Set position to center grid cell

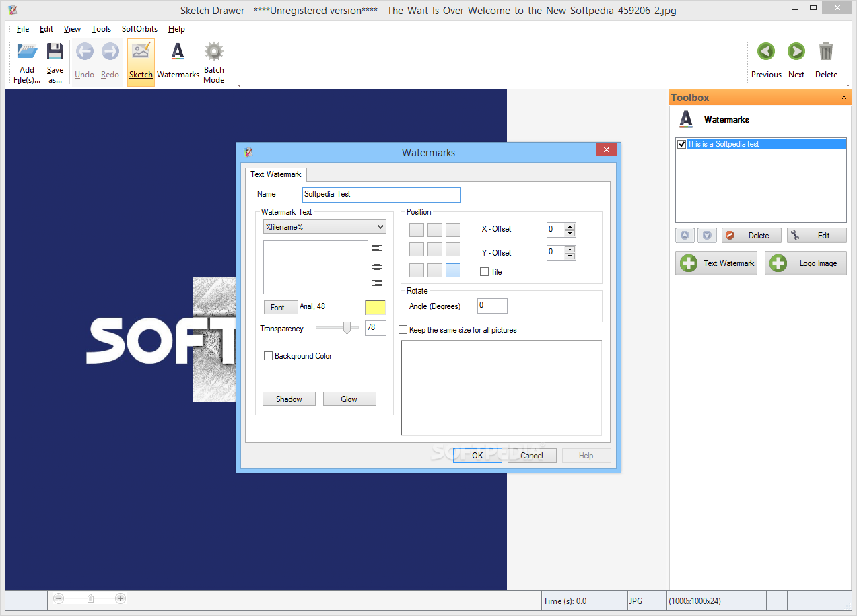coord(435,250)
